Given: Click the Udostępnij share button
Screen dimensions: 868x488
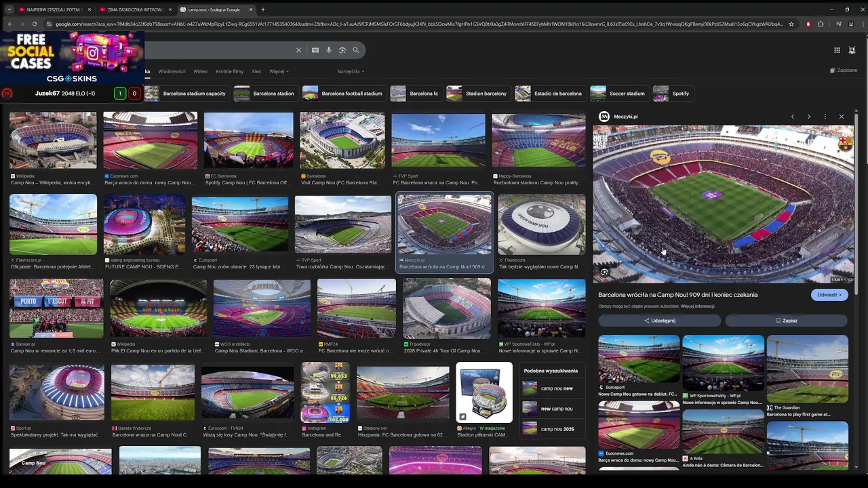Looking at the screenshot, I should [x=659, y=321].
